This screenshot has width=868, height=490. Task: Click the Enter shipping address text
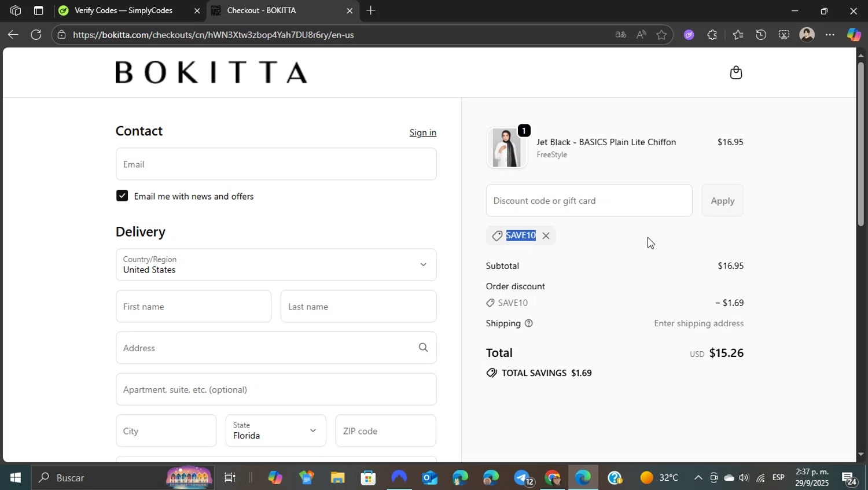tap(698, 323)
